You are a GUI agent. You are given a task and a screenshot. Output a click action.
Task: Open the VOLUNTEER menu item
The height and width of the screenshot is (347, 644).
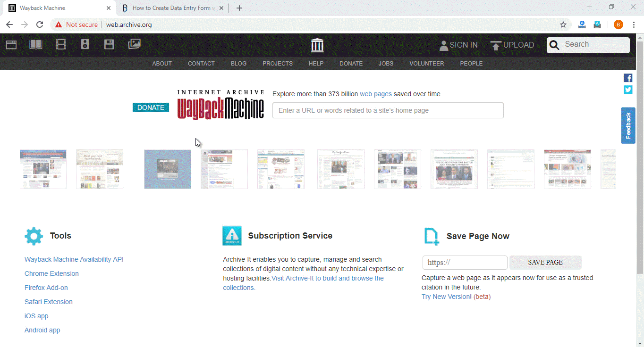pos(427,64)
